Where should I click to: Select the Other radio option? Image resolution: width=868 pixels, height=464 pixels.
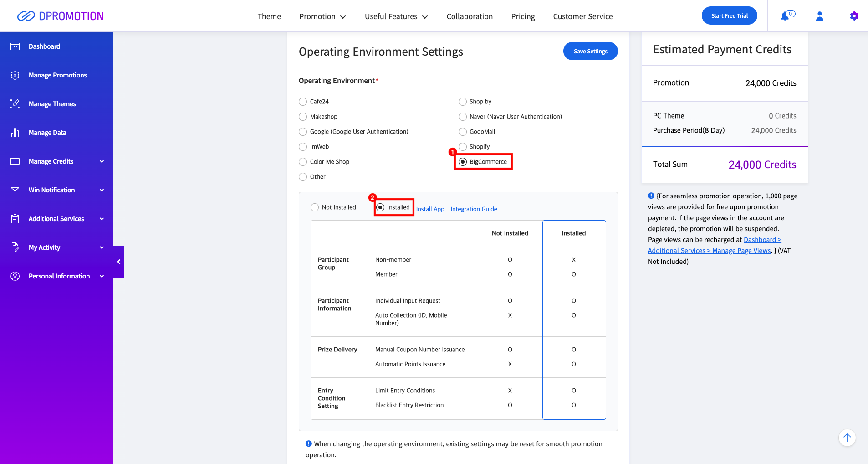303,177
